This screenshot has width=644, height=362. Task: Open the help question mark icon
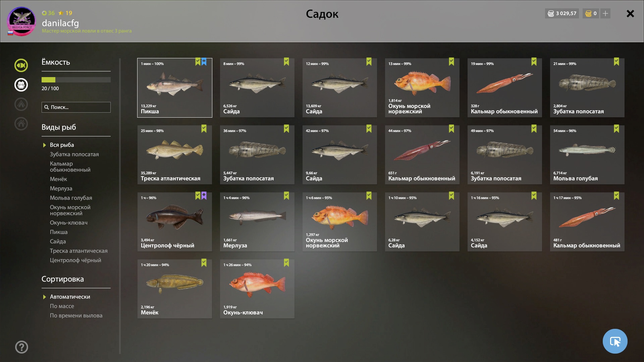point(21,347)
